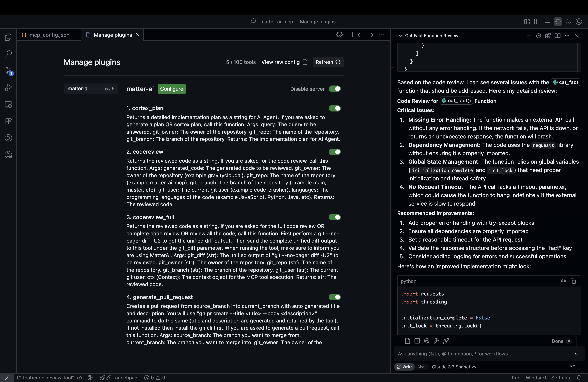Viewport: 588px width, 382px height.
Task: Open the Run and Debug view
Action: click(8, 88)
